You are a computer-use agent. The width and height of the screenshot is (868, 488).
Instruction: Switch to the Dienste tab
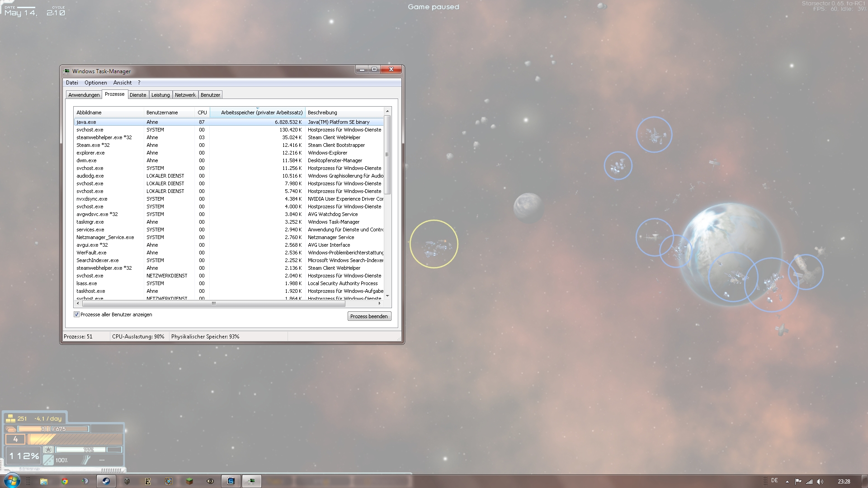(x=138, y=95)
